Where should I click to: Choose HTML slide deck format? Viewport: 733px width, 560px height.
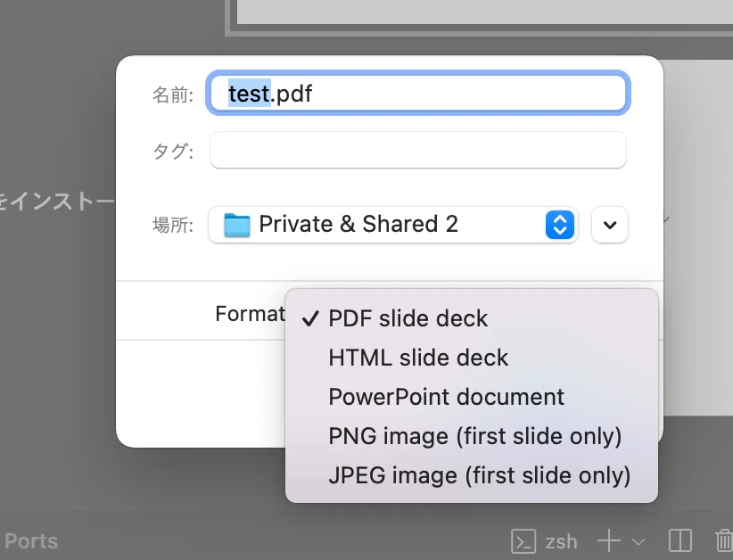[471, 358]
